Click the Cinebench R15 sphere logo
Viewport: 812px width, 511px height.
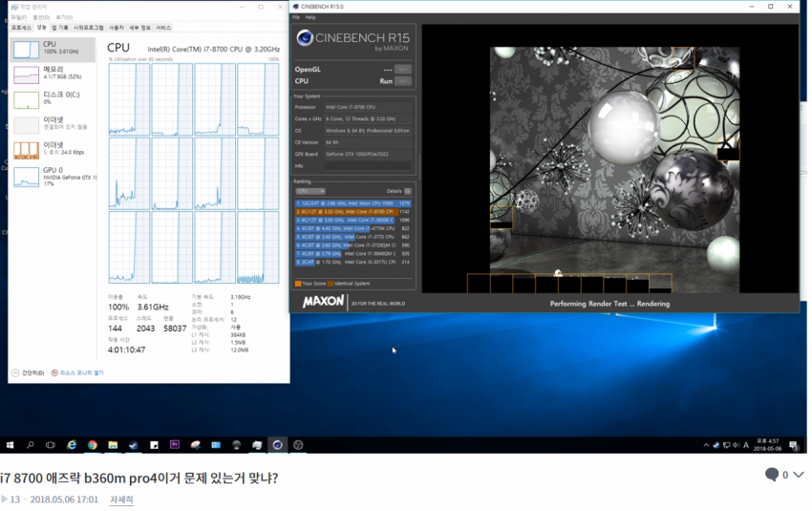(x=305, y=38)
